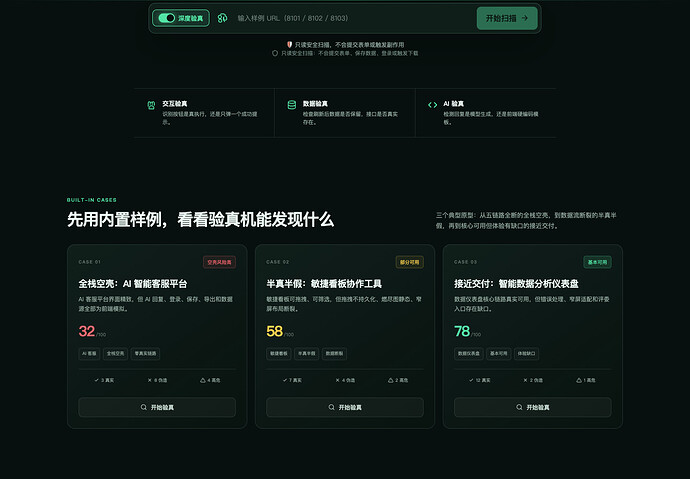This screenshot has width=690, height=479.
Task: Open the 半真半假：敏捷看板协作工具 card title
Action: coord(324,284)
